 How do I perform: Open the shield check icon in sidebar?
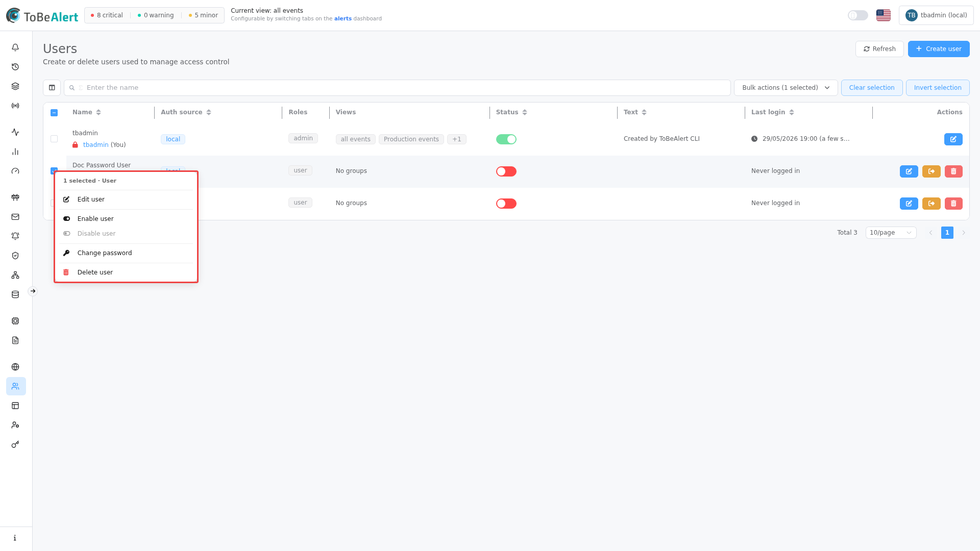tap(15, 256)
